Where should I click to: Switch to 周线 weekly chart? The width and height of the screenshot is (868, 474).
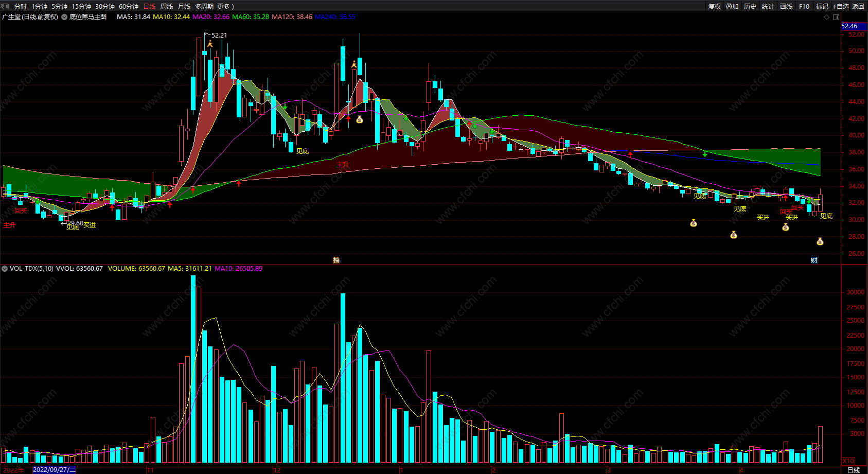click(167, 7)
